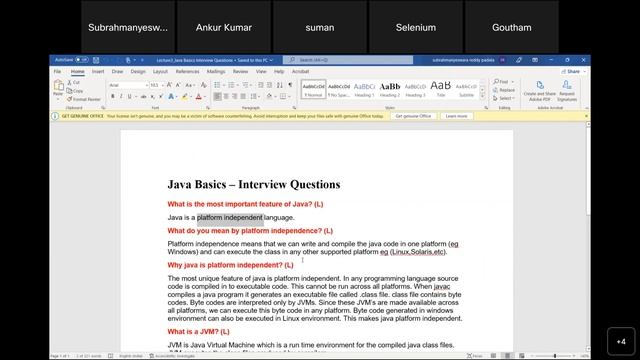Select Align Right button
The height and width of the screenshot is (360, 640).
pyautogui.click(x=234, y=96)
